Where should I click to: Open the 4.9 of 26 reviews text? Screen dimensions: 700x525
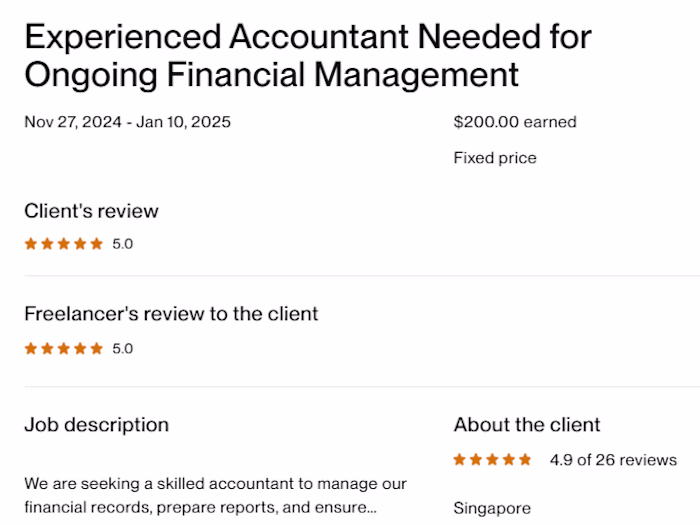pos(613,460)
